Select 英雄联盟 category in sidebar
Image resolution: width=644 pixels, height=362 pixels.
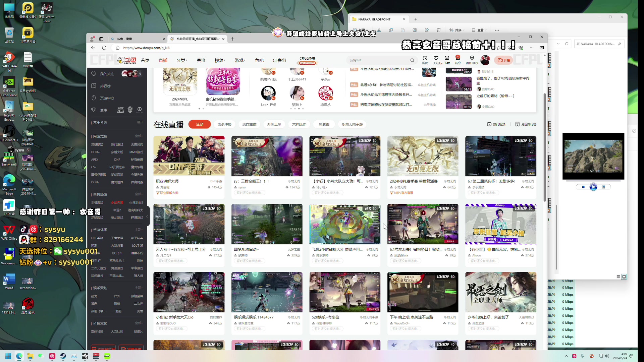click(x=97, y=144)
